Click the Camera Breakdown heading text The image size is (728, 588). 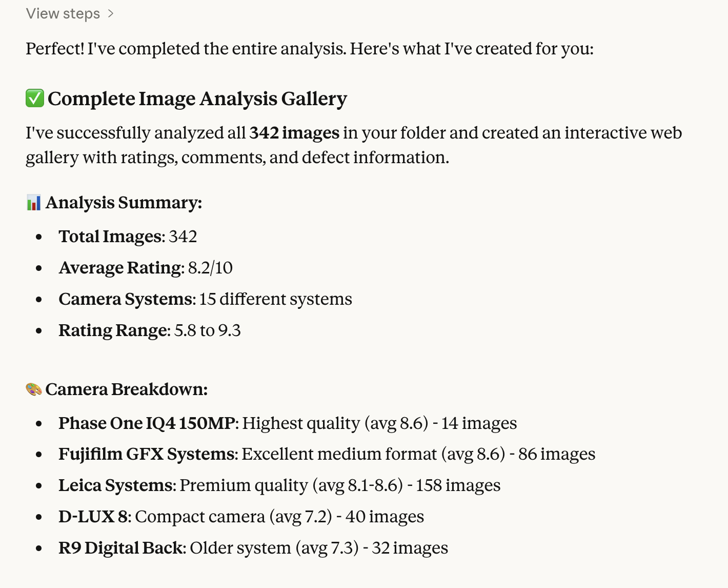pos(126,389)
